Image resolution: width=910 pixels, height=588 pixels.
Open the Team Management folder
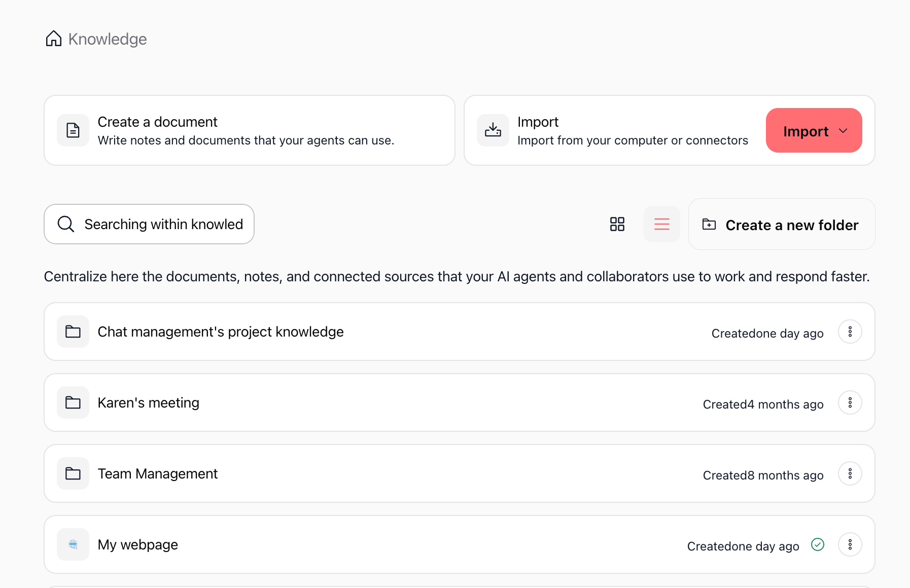(x=460, y=473)
